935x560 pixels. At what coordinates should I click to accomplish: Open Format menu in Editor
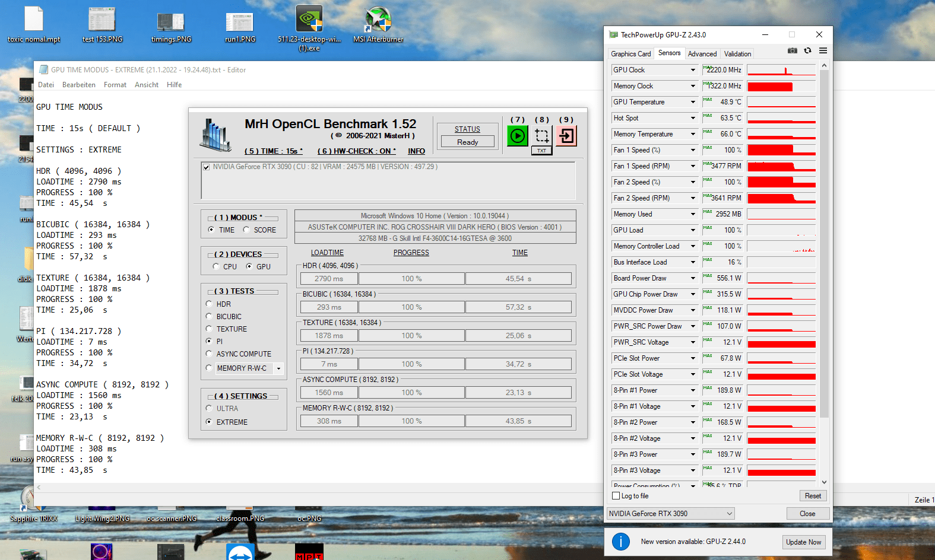[115, 85]
